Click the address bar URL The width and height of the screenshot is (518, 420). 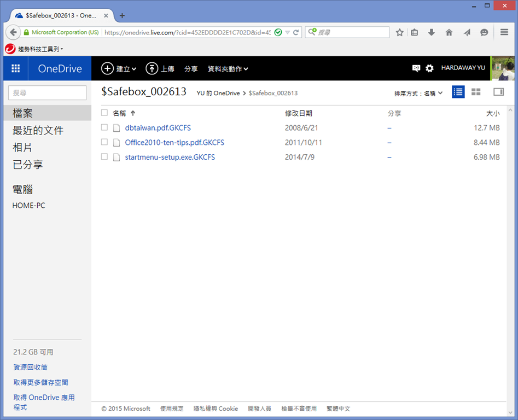click(187, 32)
